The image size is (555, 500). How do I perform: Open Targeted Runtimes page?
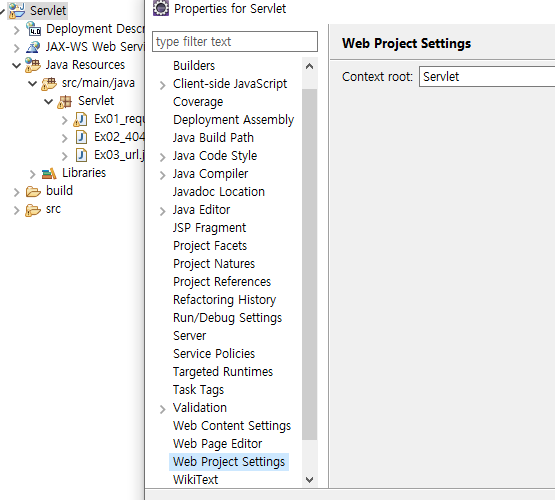point(223,372)
